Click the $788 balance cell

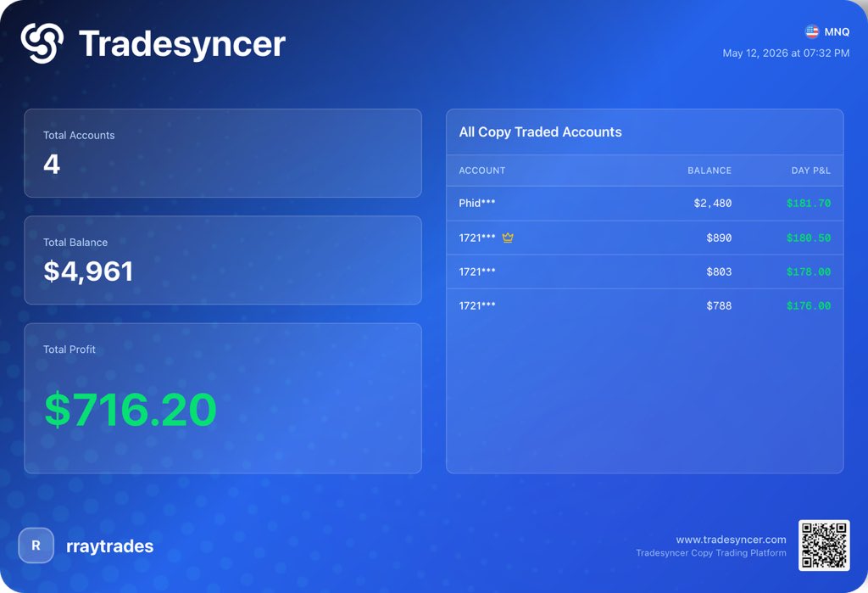pyautogui.click(x=719, y=305)
